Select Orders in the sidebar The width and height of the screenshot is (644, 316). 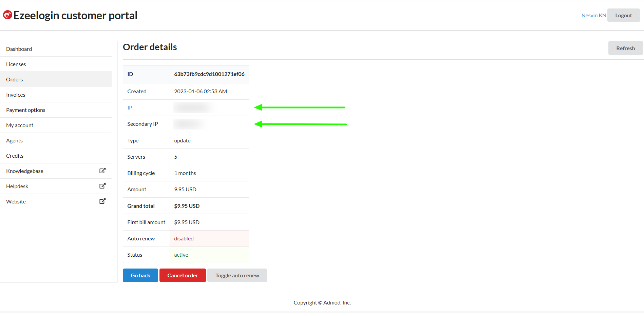click(15, 79)
